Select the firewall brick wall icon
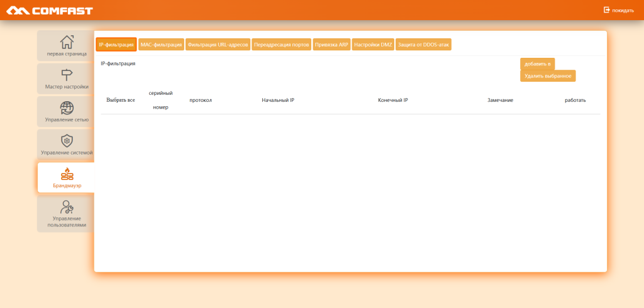Screen dimensions: 644x308 [67, 174]
